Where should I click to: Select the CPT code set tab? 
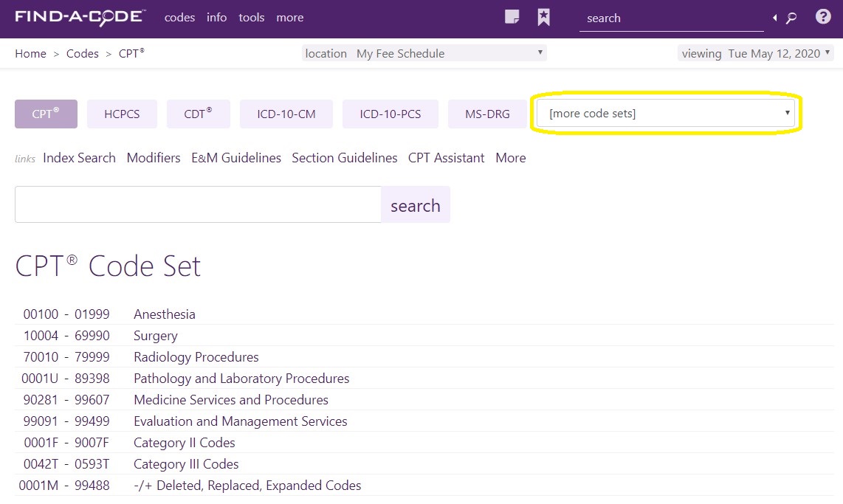click(x=46, y=114)
